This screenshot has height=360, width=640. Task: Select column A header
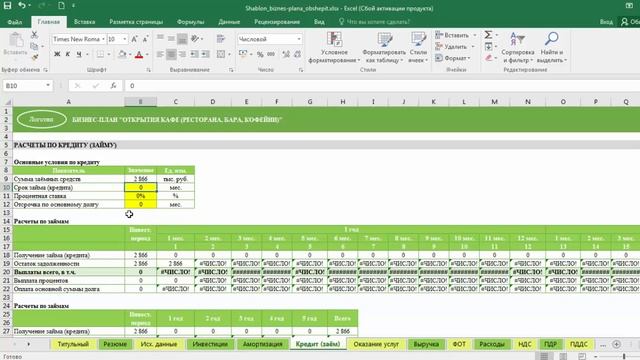point(69,102)
